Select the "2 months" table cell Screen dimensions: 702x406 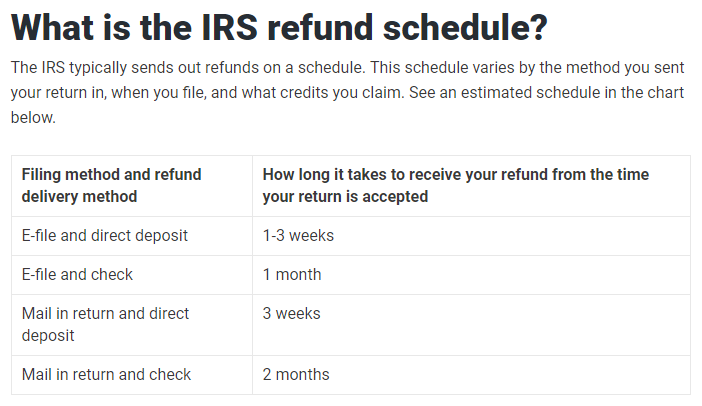pos(296,375)
